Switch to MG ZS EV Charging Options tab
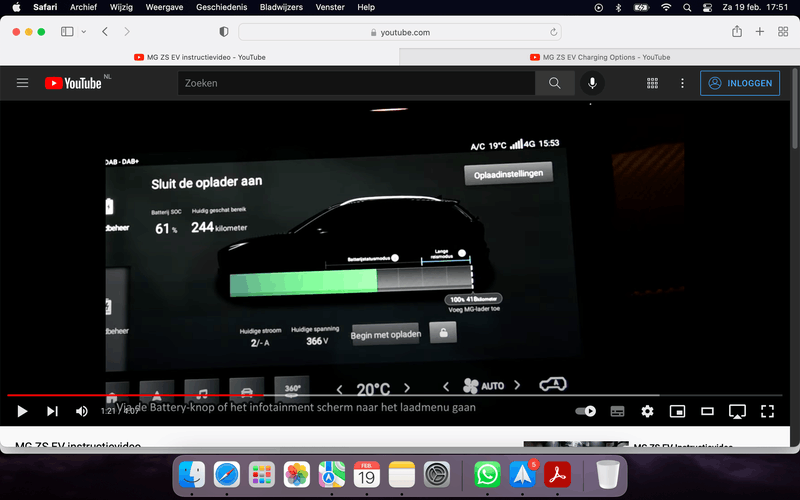This screenshot has width=800, height=500. (x=599, y=57)
